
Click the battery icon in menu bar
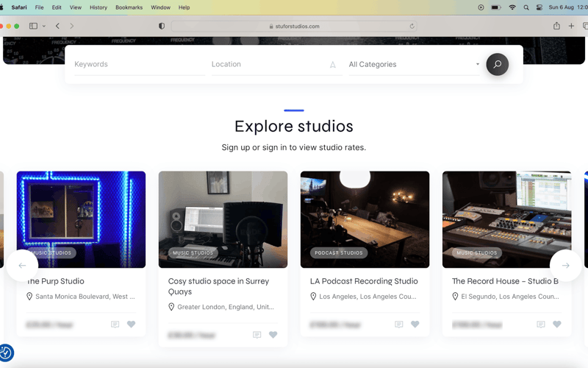click(496, 7)
